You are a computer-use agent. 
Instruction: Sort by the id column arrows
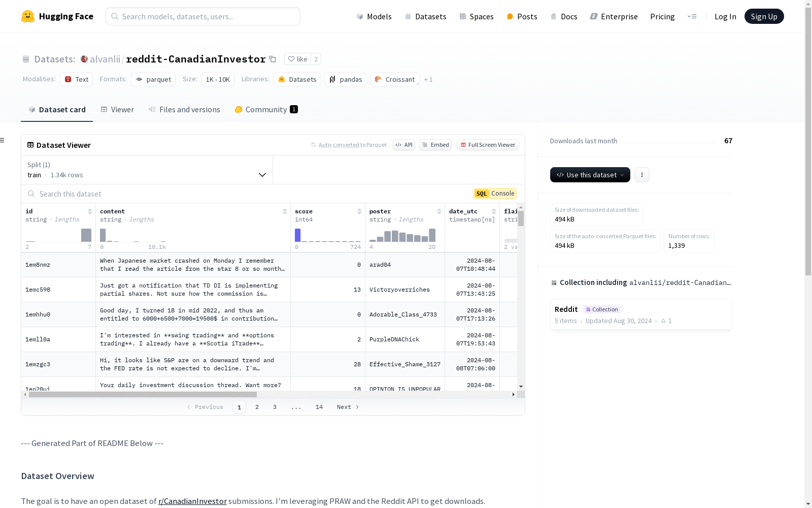coord(90,211)
